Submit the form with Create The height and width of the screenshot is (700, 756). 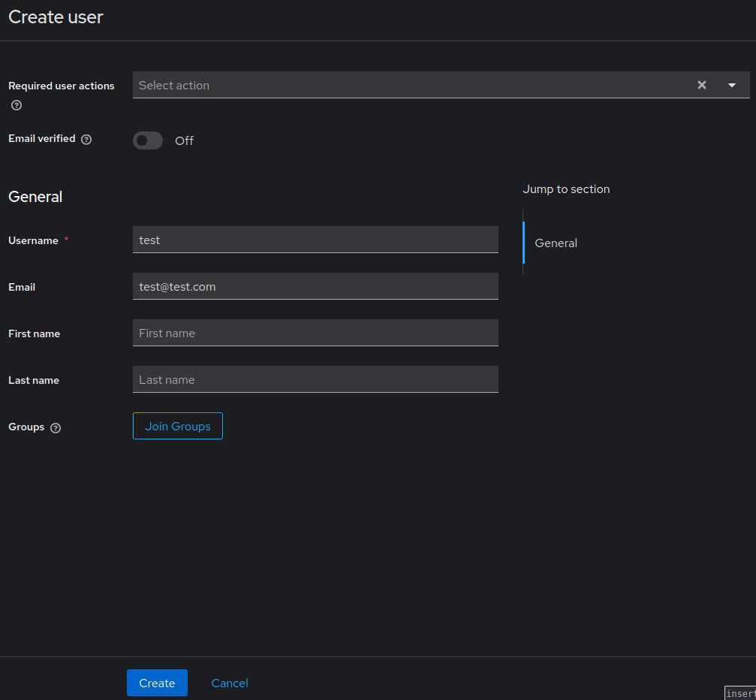(157, 683)
